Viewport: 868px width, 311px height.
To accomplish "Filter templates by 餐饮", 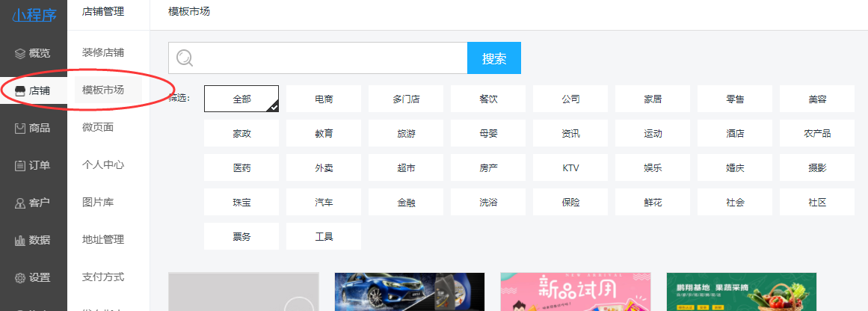I will point(488,99).
